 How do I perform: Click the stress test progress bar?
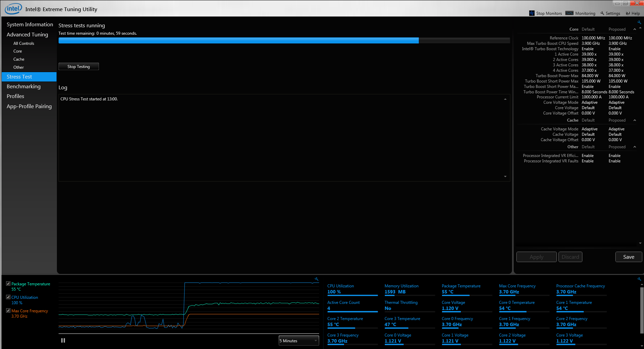click(284, 40)
